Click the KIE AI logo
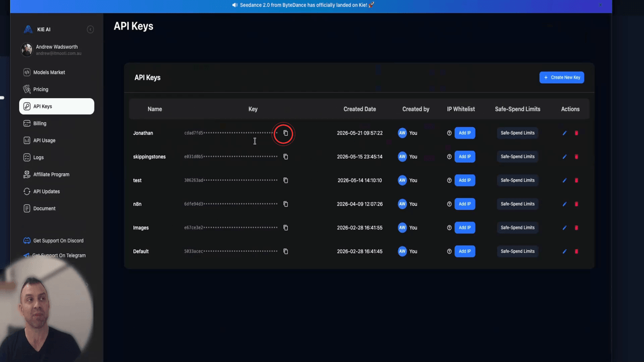Viewport: 644px width, 362px height. pos(28,29)
